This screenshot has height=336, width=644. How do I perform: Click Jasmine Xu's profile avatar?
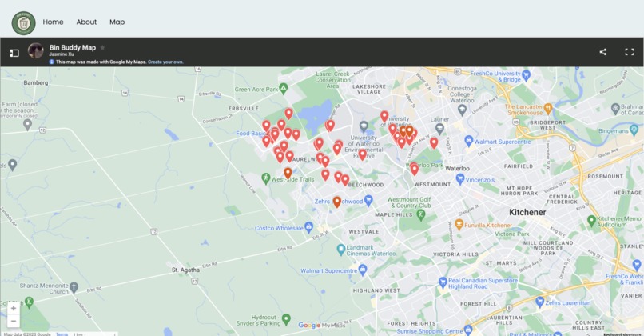36,51
